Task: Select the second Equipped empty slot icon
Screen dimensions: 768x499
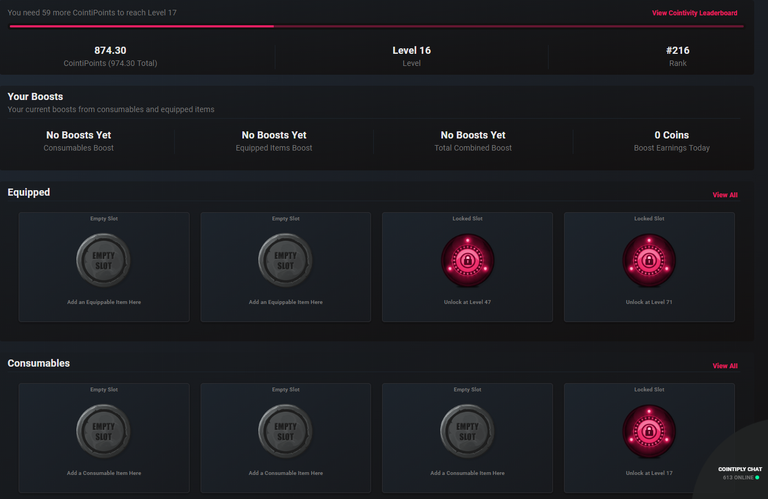Action: click(285, 261)
